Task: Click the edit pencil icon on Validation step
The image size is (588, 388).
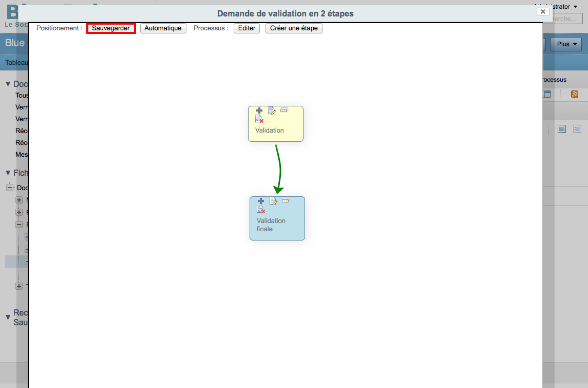Action: tap(272, 110)
